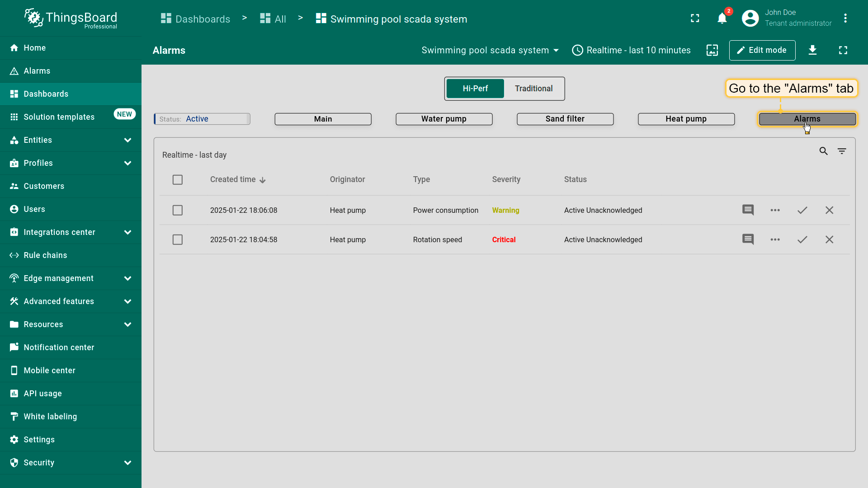The width and height of the screenshot is (868, 488).
Task: Click the Edit mode button
Action: [x=762, y=50]
